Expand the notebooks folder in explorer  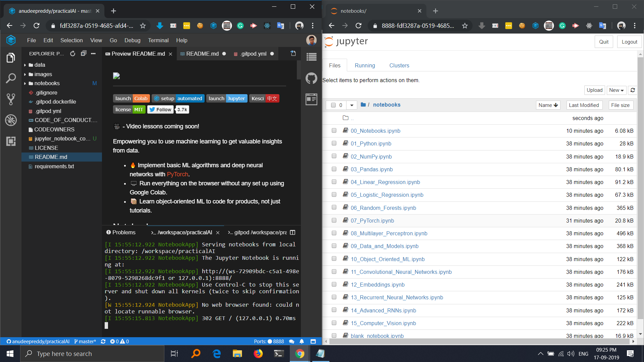click(47, 83)
